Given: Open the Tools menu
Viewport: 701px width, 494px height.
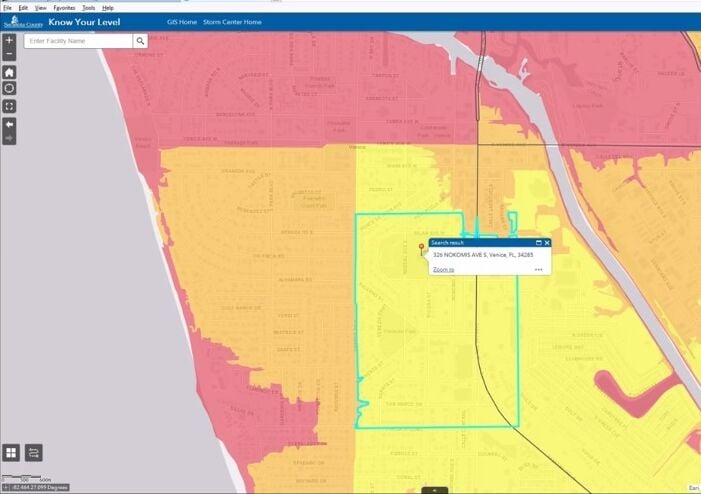Looking at the screenshot, I should pos(88,7).
